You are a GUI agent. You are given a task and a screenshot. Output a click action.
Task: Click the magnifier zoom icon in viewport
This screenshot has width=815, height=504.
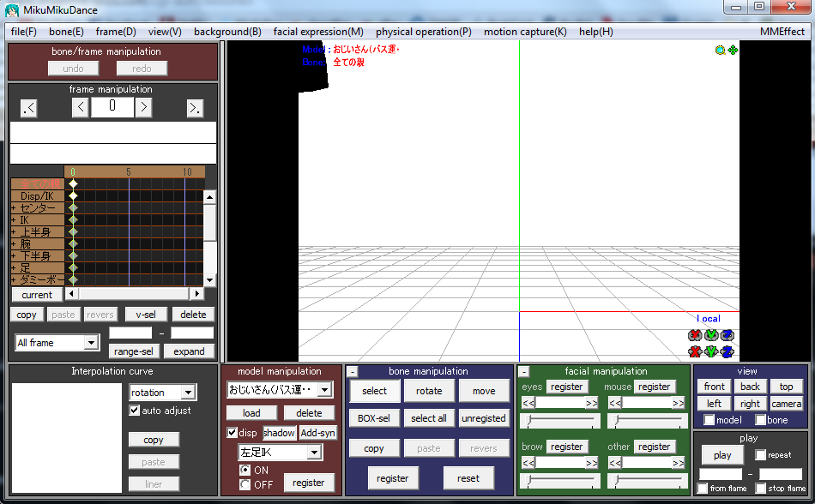[x=721, y=50]
